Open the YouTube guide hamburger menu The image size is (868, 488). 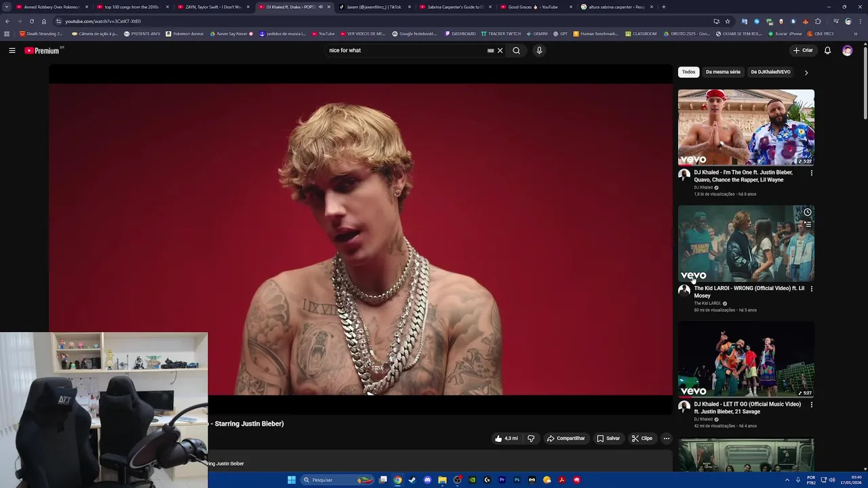[x=12, y=50]
